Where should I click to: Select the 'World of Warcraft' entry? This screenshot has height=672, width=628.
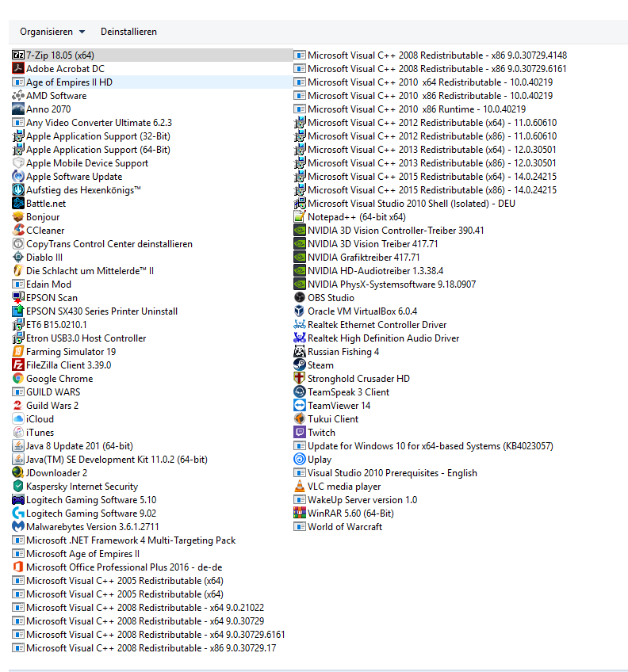coord(338,527)
